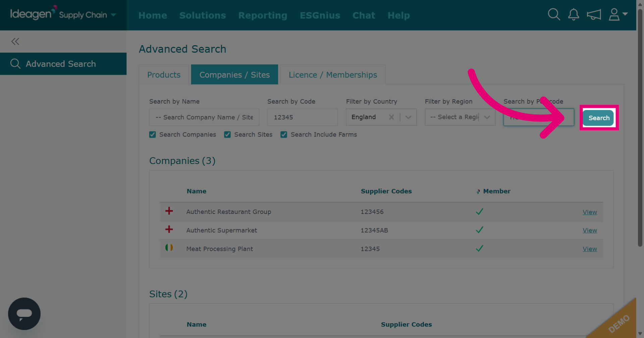
Task: View Authentic Restaurant Group details
Action: pyautogui.click(x=590, y=212)
